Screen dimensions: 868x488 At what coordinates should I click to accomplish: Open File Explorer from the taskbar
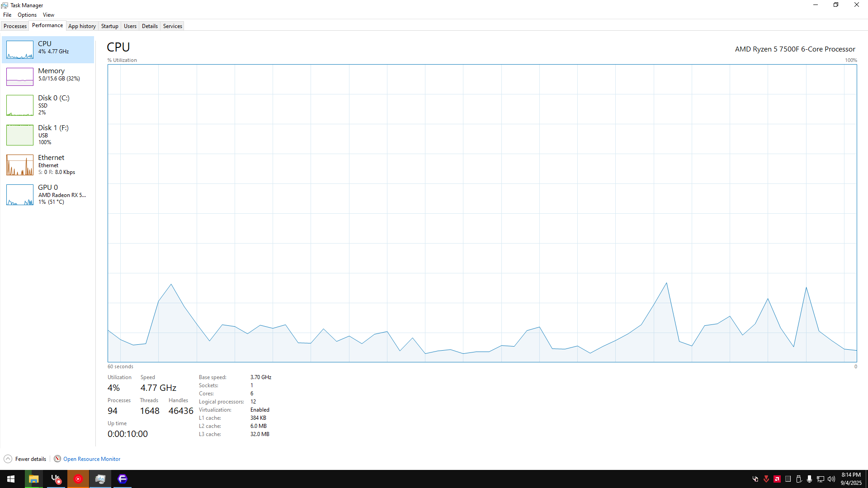click(x=33, y=479)
